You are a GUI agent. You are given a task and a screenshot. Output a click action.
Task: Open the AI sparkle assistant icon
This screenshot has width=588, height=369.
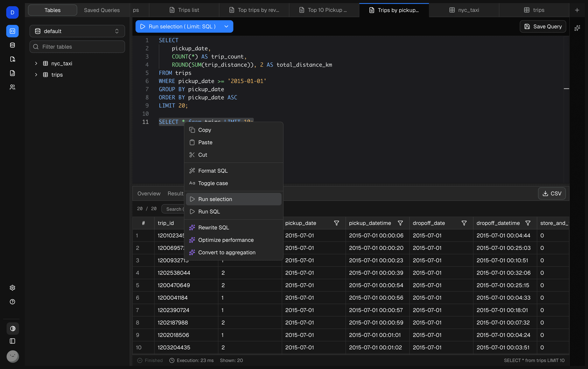pos(577,28)
